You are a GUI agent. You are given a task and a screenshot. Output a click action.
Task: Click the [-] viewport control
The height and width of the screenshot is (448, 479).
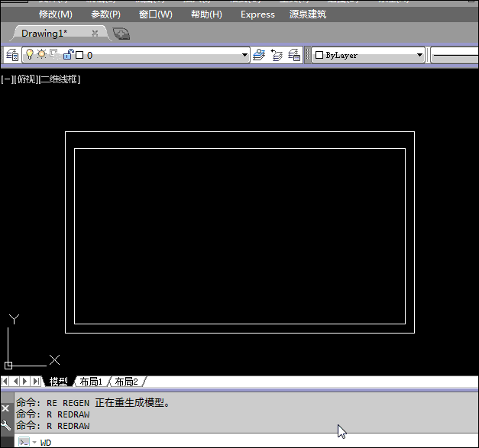point(7,79)
